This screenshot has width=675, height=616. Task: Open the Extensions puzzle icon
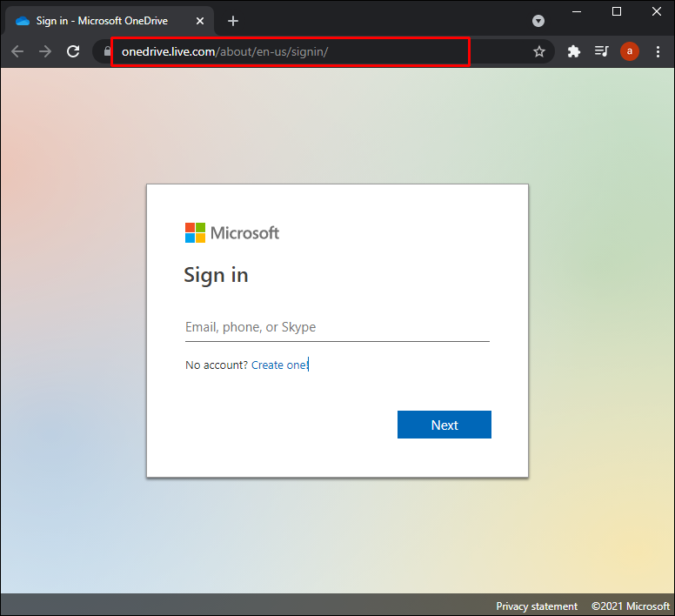pos(573,51)
